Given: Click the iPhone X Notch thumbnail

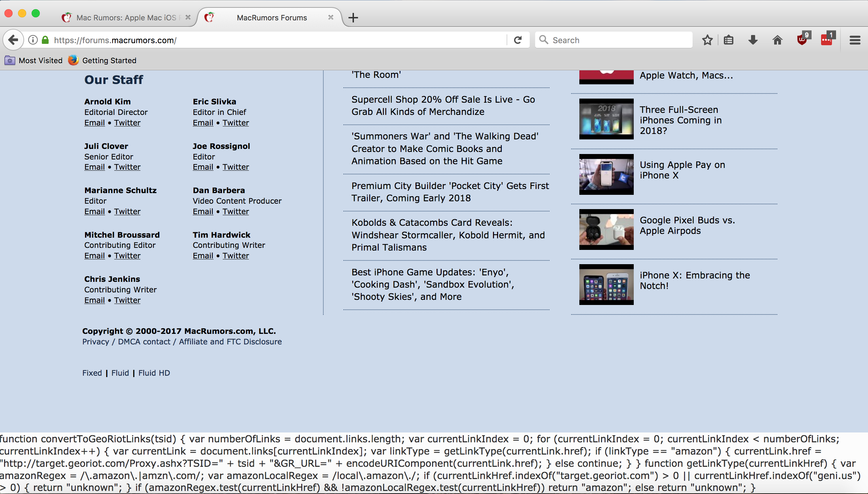Looking at the screenshot, I should [x=606, y=285].
